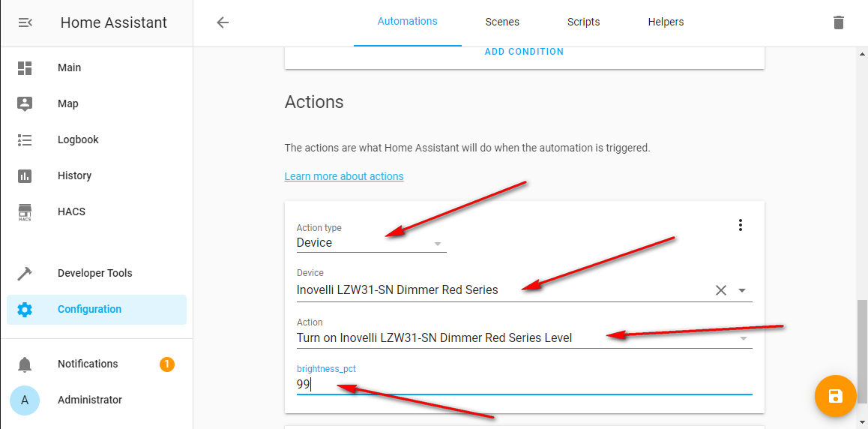Click the Logbook list icon

pyautogui.click(x=25, y=140)
